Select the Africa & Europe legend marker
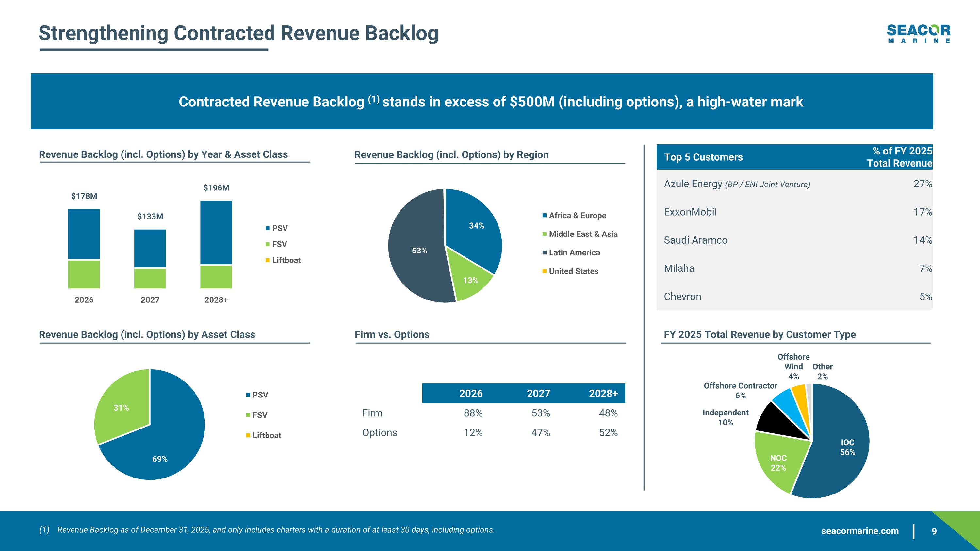Viewport: 980px width, 551px height. coord(545,216)
